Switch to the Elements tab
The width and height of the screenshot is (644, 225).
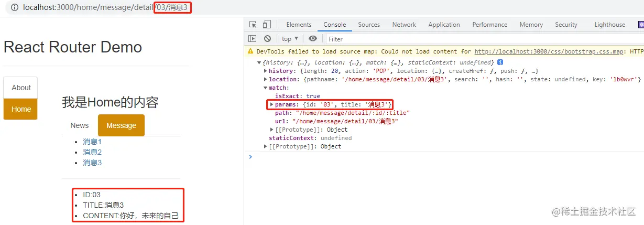pyautogui.click(x=299, y=25)
